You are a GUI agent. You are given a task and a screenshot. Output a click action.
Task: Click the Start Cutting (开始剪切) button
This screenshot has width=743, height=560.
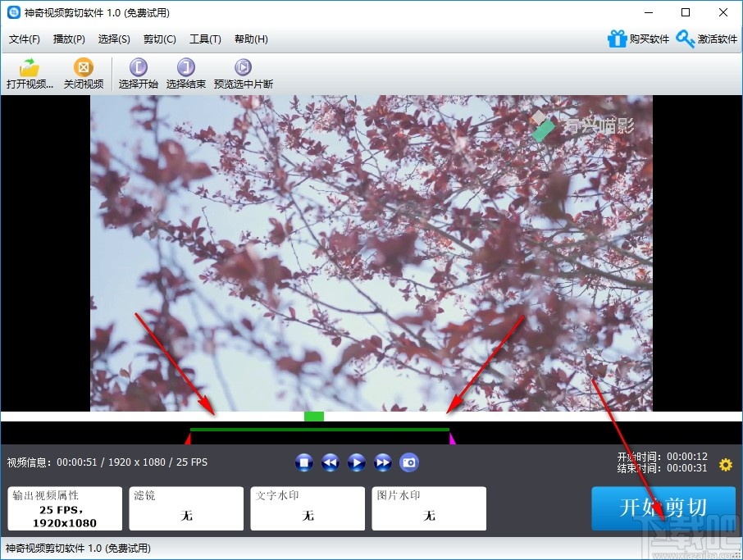tap(663, 508)
